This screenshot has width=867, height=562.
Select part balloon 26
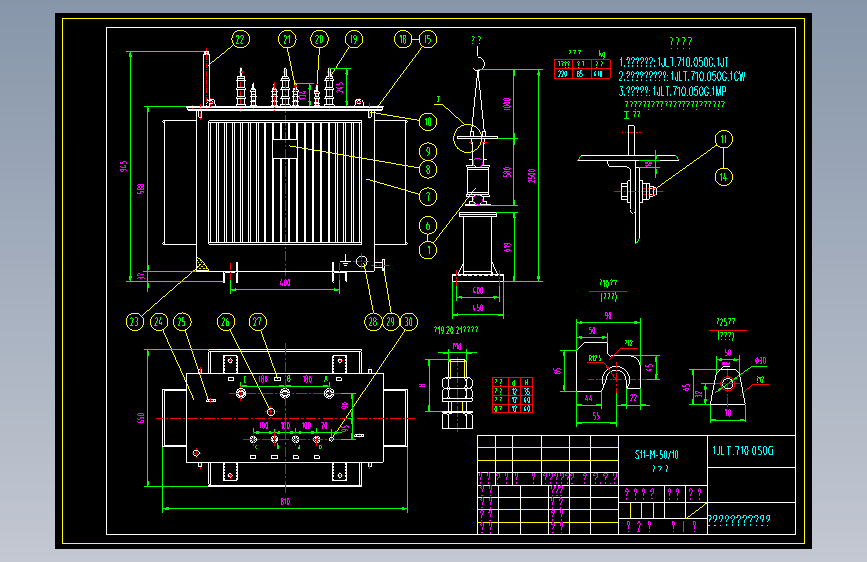click(x=225, y=322)
